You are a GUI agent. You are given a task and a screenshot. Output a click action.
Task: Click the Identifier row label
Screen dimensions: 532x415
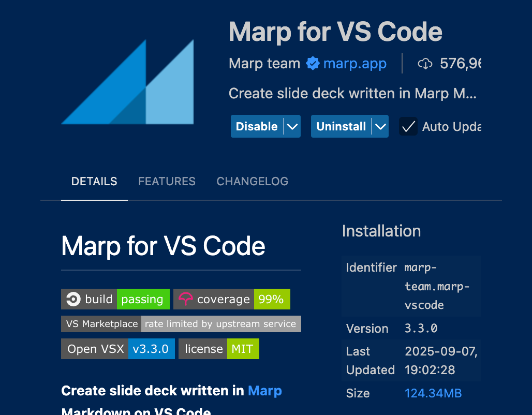coord(371,268)
